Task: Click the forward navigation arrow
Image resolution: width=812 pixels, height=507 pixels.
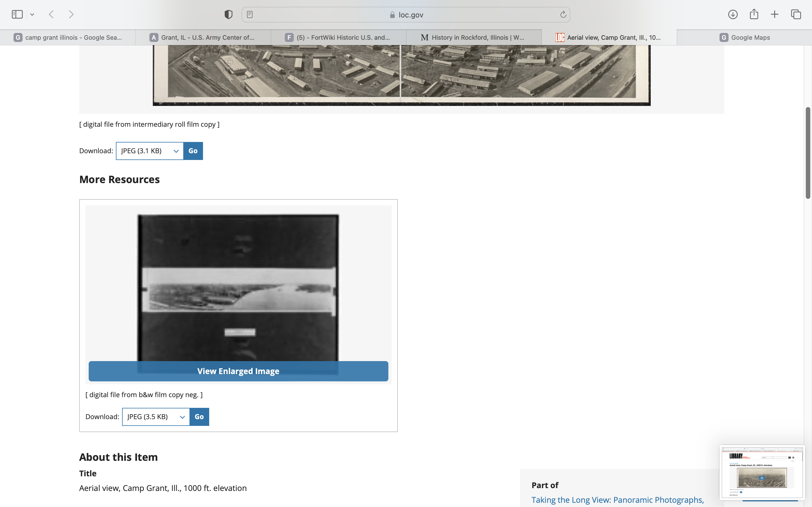Action: click(71, 14)
